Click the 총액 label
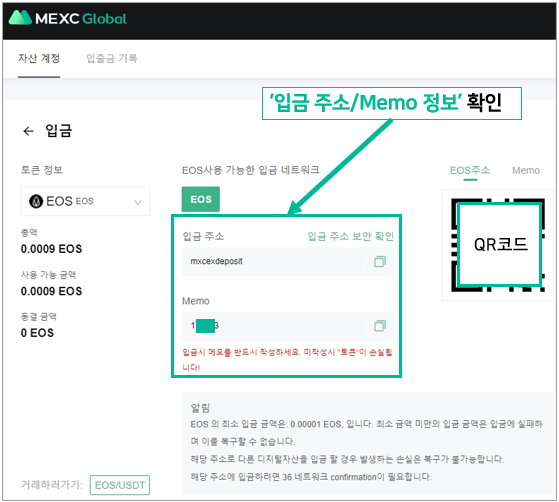Image resolution: width=559 pixels, height=502 pixels. 29,233
